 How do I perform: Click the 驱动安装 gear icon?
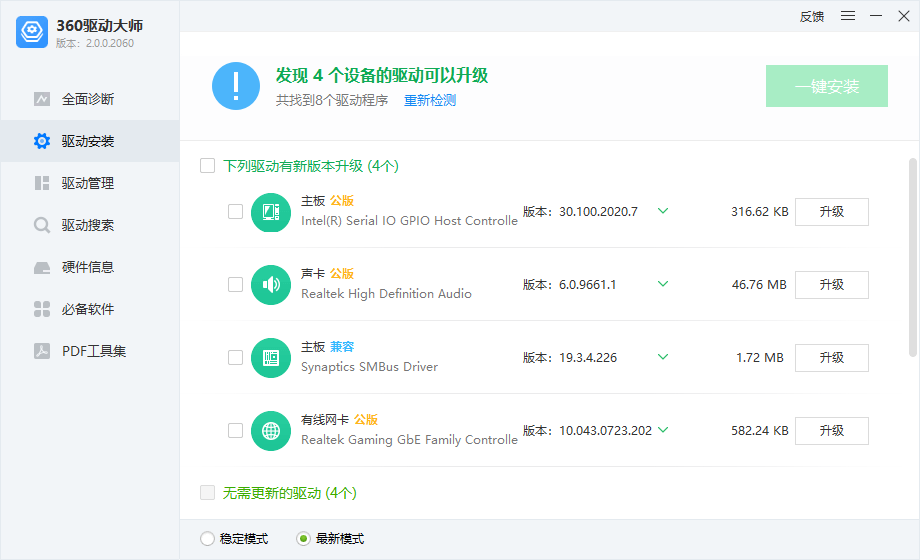(42, 141)
